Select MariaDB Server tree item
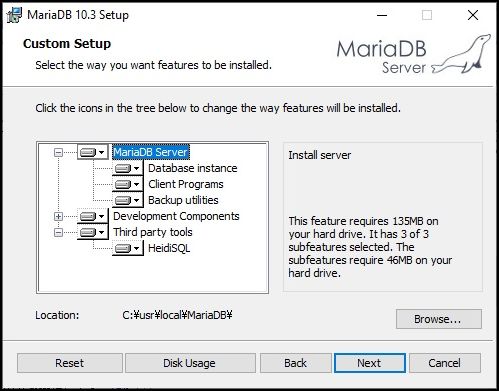The height and width of the screenshot is (391, 499). coord(151,152)
